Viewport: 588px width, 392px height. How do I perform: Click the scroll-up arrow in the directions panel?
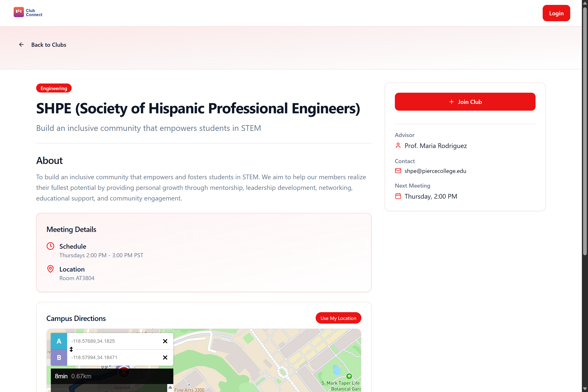point(170,387)
